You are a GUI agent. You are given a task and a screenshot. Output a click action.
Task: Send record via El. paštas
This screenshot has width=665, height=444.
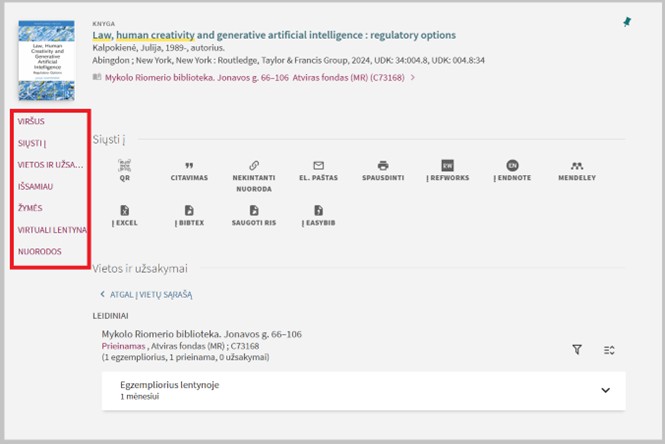(318, 166)
